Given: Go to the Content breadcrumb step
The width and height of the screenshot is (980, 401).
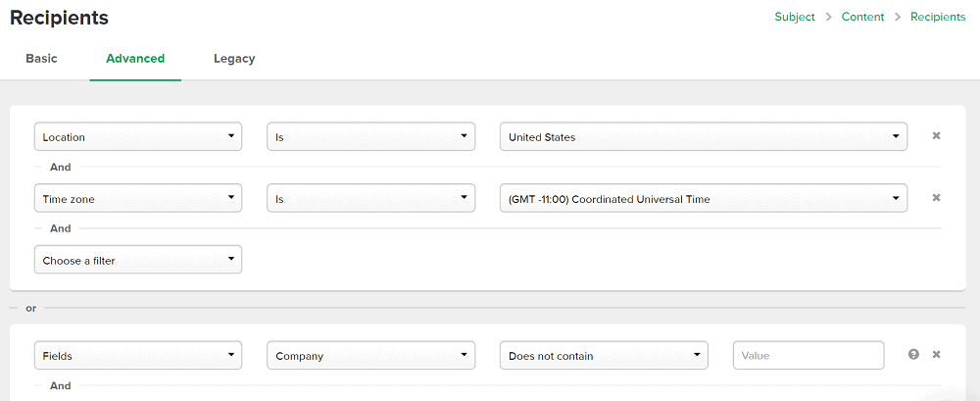Looking at the screenshot, I should pyautogui.click(x=862, y=17).
